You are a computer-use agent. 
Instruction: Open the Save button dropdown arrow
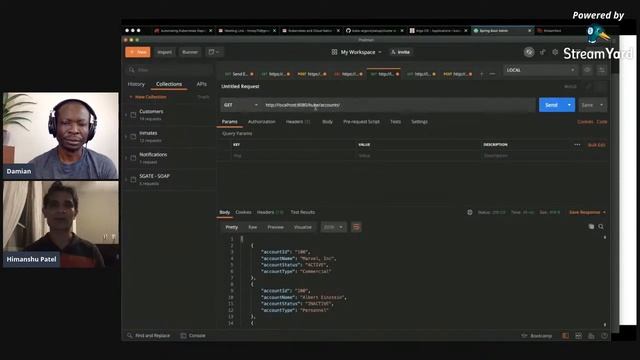click(x=602, y=105)
